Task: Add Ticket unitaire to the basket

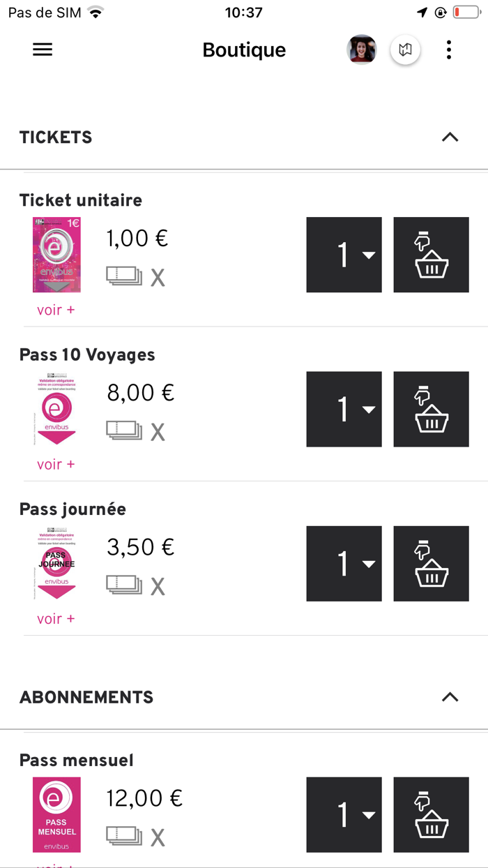Action: (x=431, y=254)
